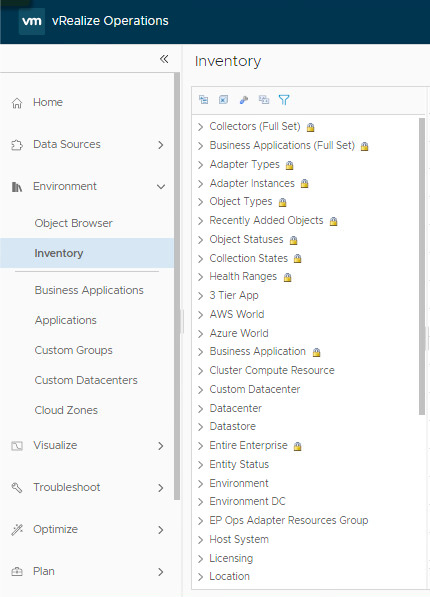This screenshot has width=430, height=597.
Task: Click the vRealize Operations title
Action: click(110, 21)
